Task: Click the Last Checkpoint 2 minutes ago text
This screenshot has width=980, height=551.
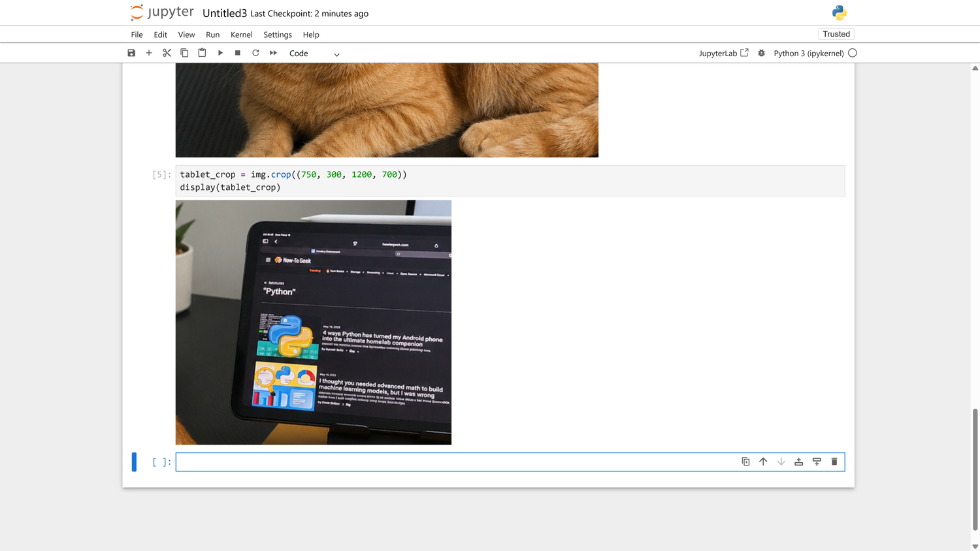Action: coord(309,14)
